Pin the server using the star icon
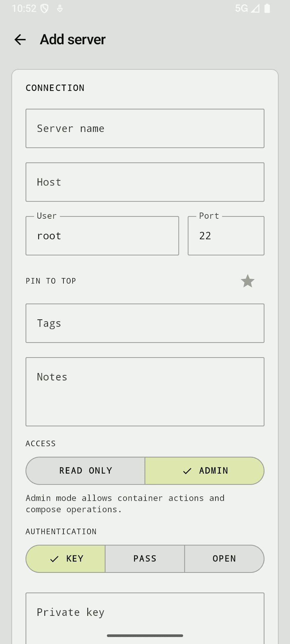 point(247,281)
